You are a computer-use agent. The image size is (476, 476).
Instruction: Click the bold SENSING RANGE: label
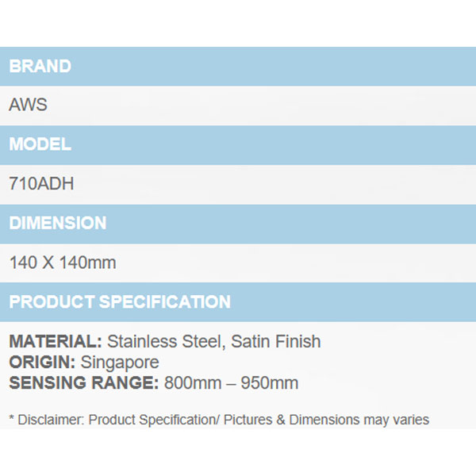(84, 383)
